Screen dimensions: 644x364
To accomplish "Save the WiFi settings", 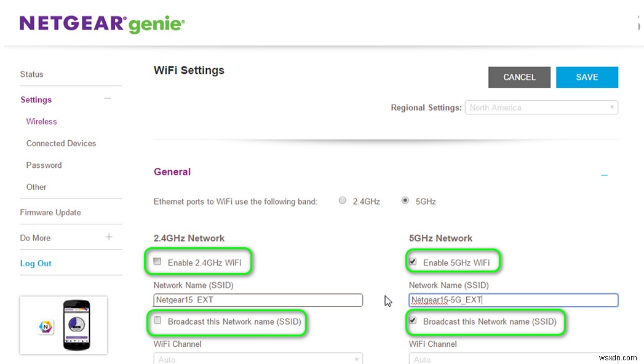I will [587, 77].
